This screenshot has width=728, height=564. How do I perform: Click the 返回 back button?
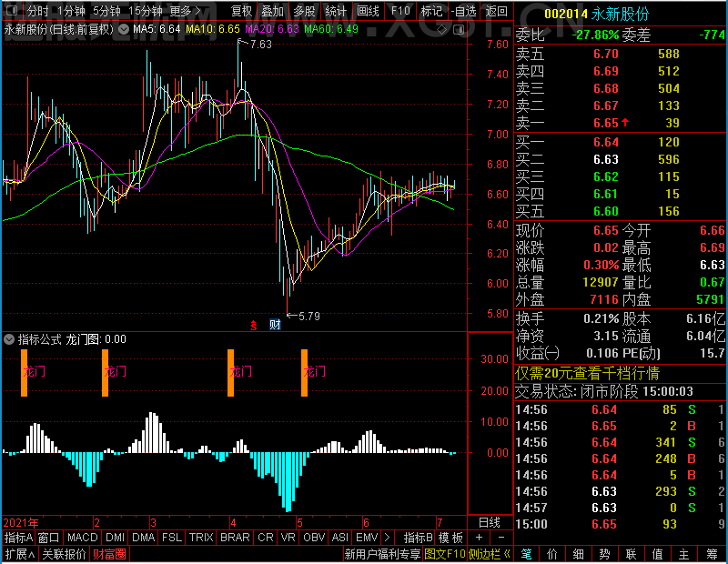point(496,10)
